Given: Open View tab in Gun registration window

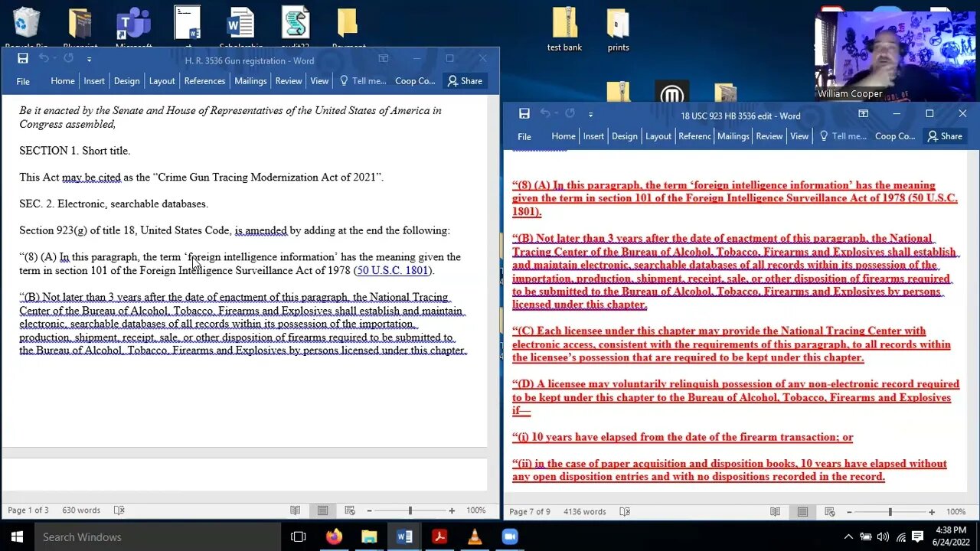Looking at the screenshot, I should coord(319,81).
